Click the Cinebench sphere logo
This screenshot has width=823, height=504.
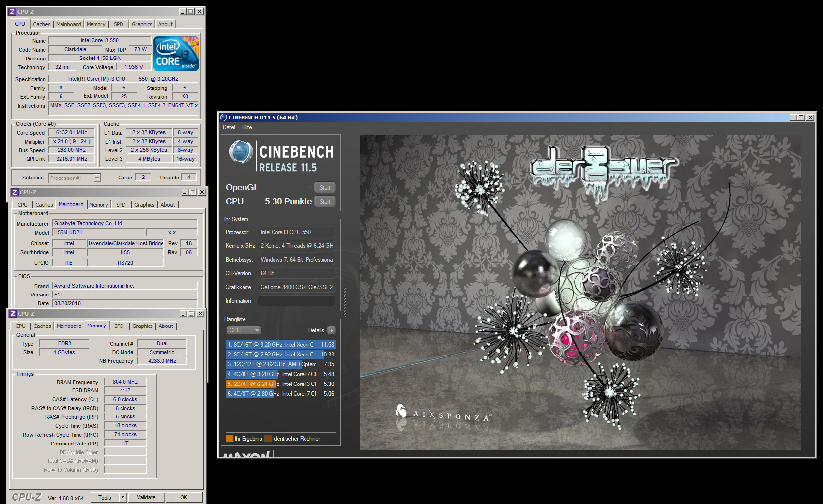pyautogui.click(x=241, y=151)
